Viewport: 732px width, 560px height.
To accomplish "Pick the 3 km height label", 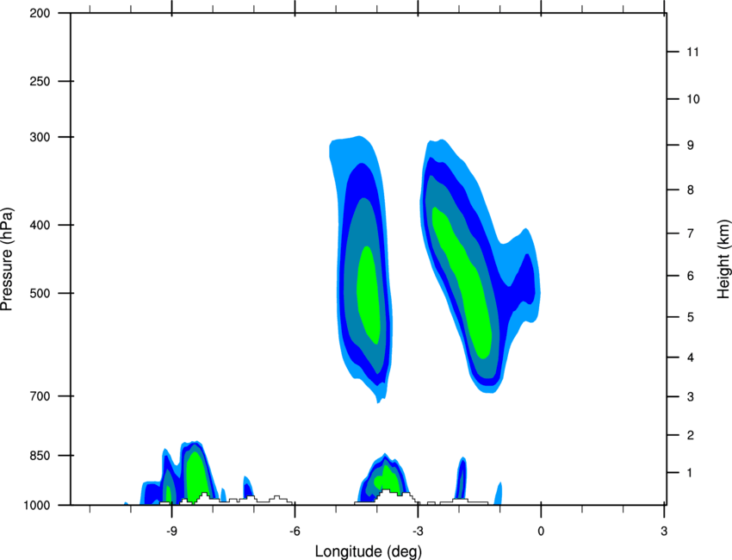I will point(690,397).
